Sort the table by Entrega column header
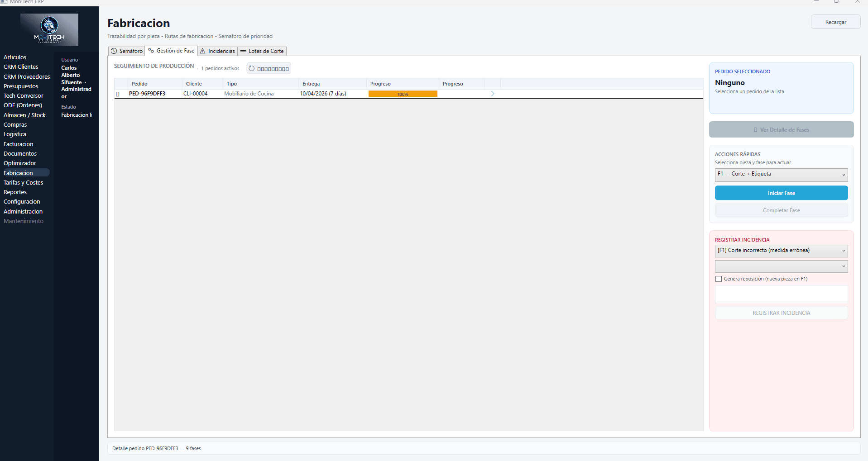868x461 pixels. 311,84
